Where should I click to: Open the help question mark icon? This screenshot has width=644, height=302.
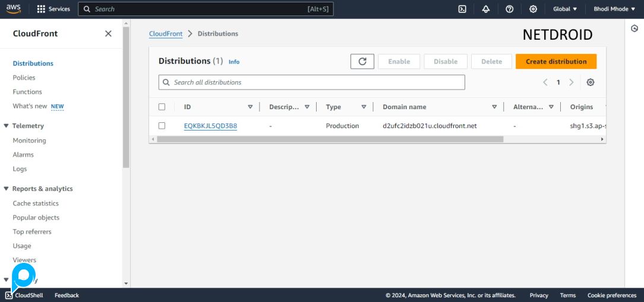(509, 9)
